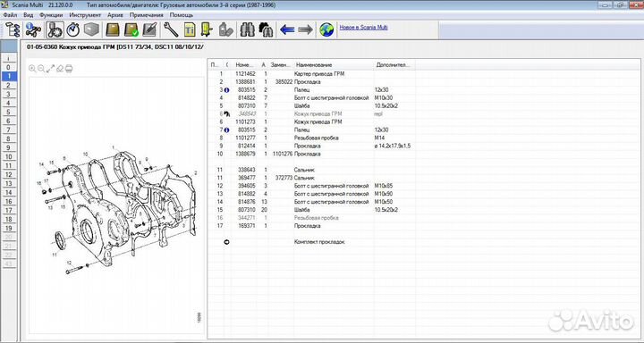644x343 pixels.
Task: Select page tab 10 in left strip
Action: pyautogui.click(x=9, y=156)
